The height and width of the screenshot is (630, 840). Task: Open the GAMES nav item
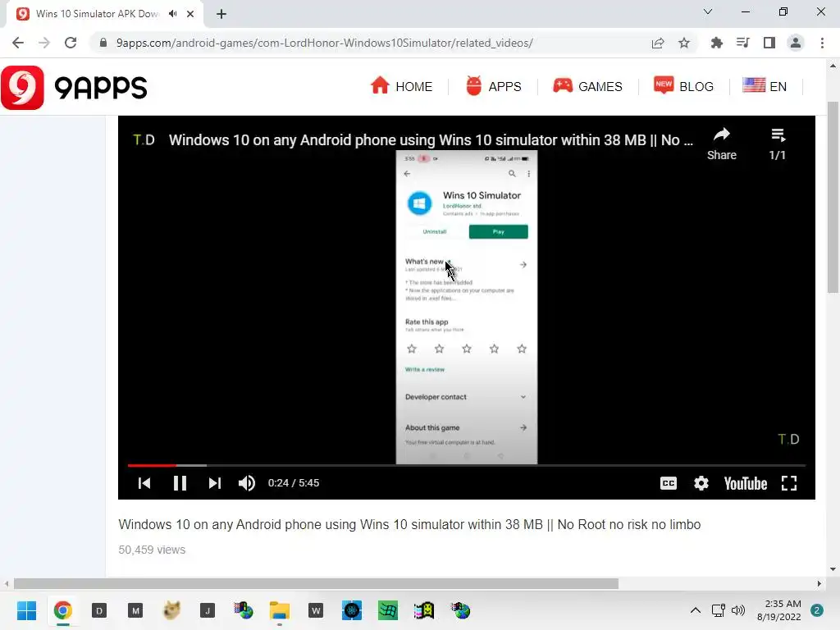tap(587, 86)
